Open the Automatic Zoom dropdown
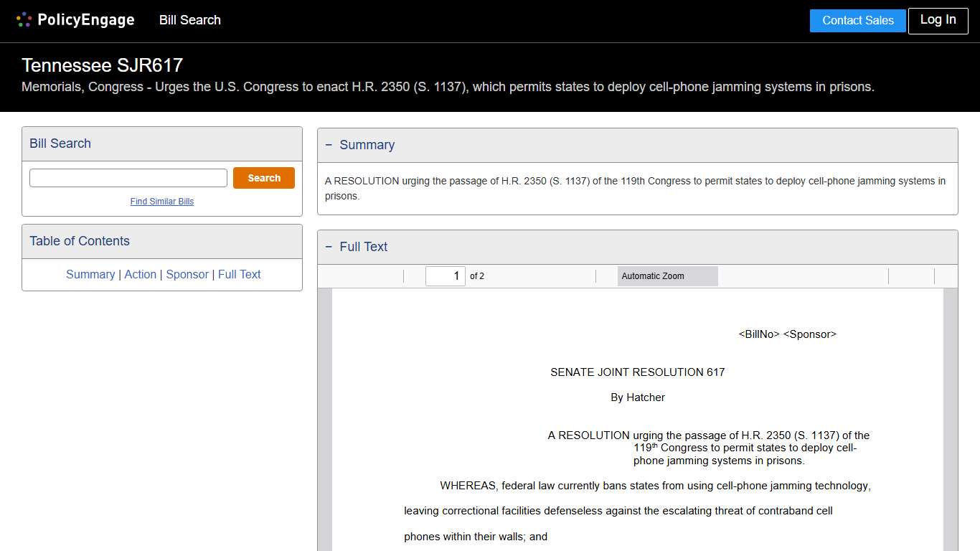Image resolution: width=980 pixels, height=551 pixels. pos(667,275)
